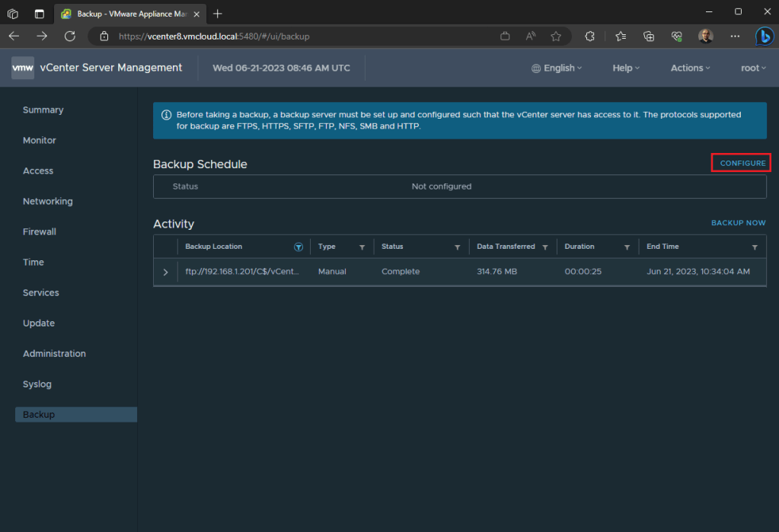Click the Bing Copilot sidebar icon

764,36
